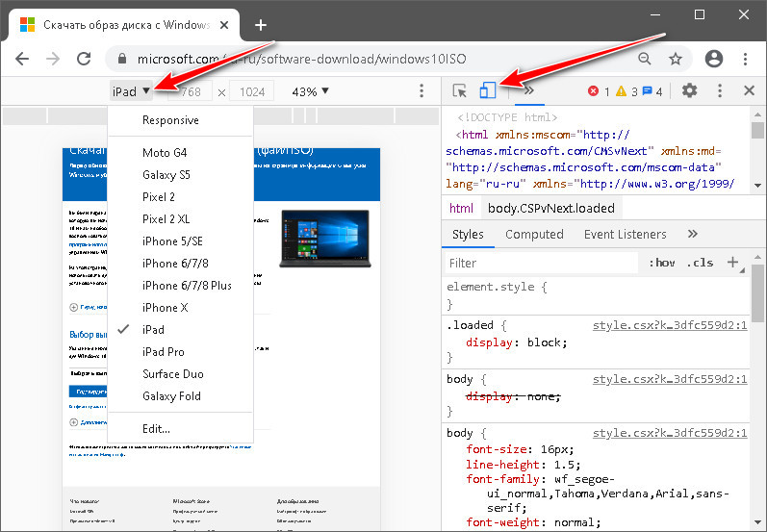The width and height of the screenshot is (767, 532).
Task: Open Chrome's three-dot main menu
Action: point(745,59)
